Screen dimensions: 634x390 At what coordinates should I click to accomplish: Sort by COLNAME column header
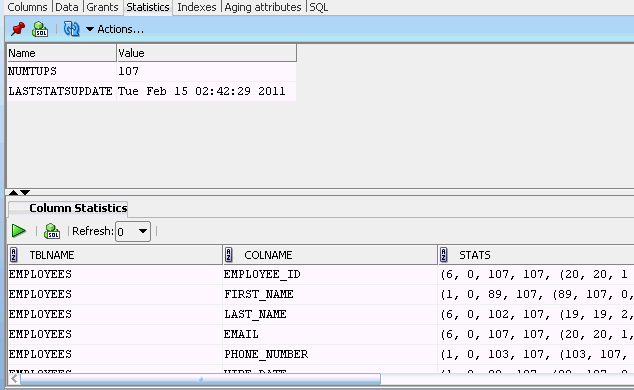point(330,255)
